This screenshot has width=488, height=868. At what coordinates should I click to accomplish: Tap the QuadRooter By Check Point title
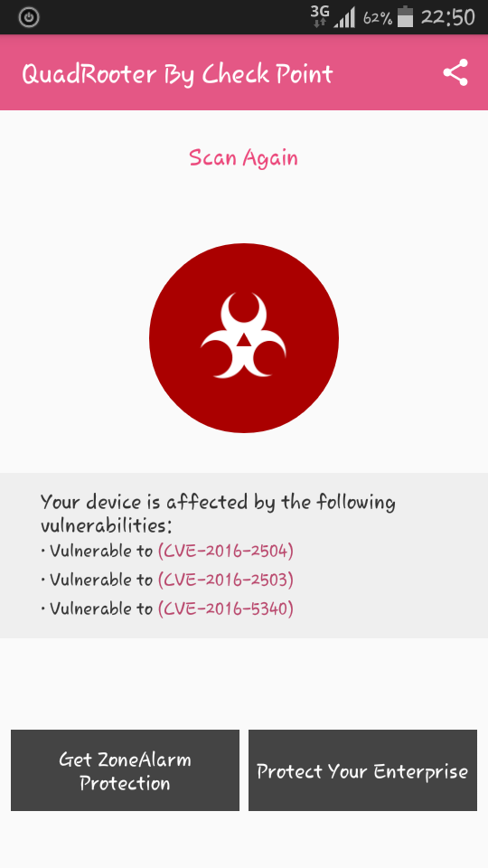coord(178,73)
